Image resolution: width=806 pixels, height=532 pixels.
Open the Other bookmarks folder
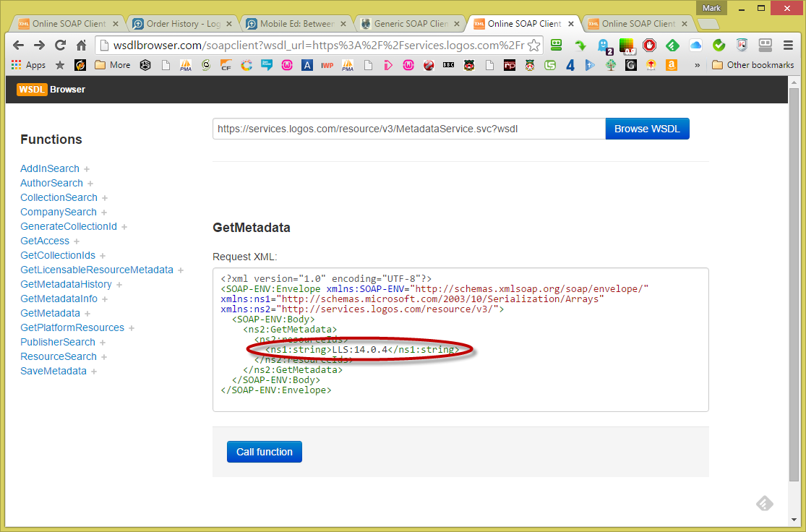753,65
